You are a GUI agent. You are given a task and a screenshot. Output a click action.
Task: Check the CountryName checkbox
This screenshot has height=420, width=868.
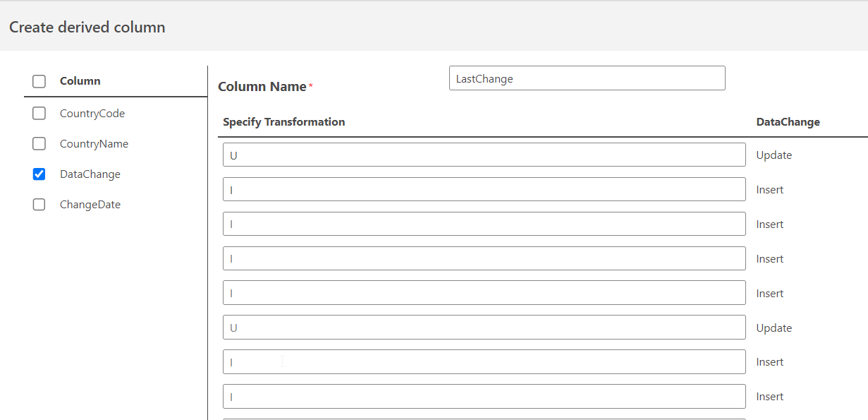[39, 144]
